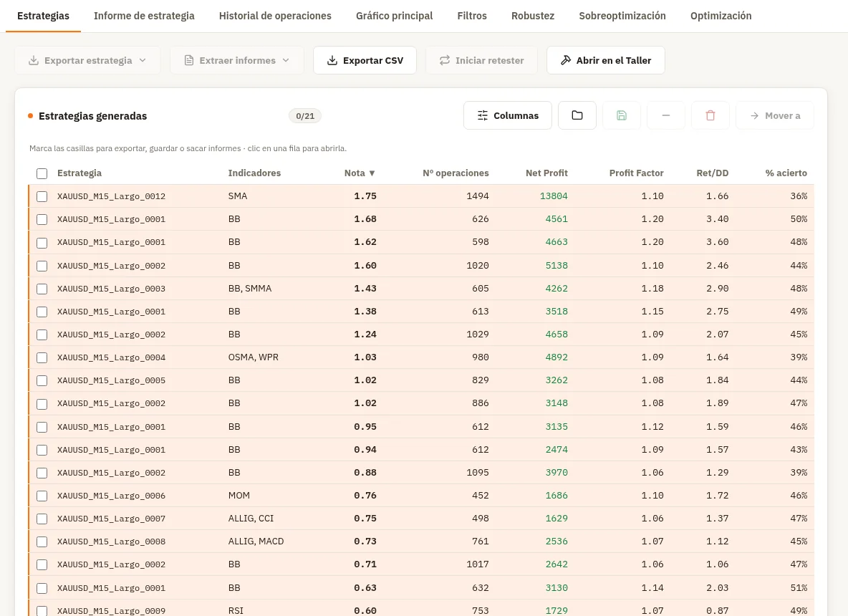Screen dimensions: 848x616
Task: Open the Optimización tab
Action: 721,16
